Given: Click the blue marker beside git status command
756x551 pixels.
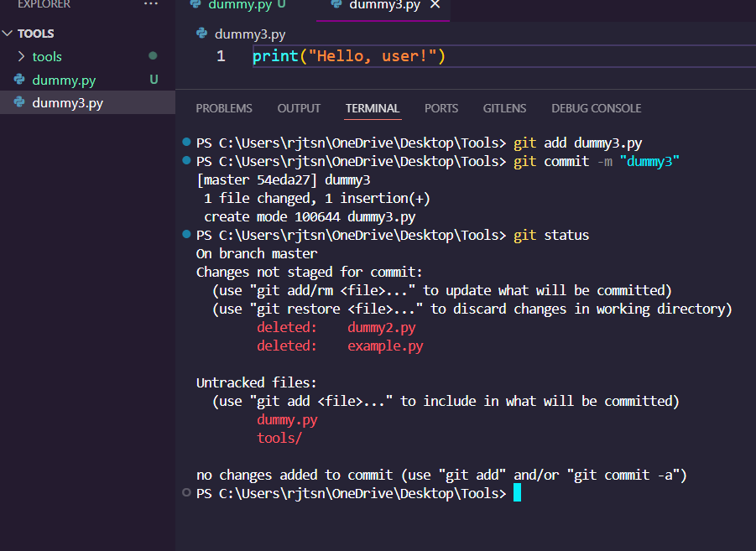Looking at the screenshot, I should click(x=186, y=235).
